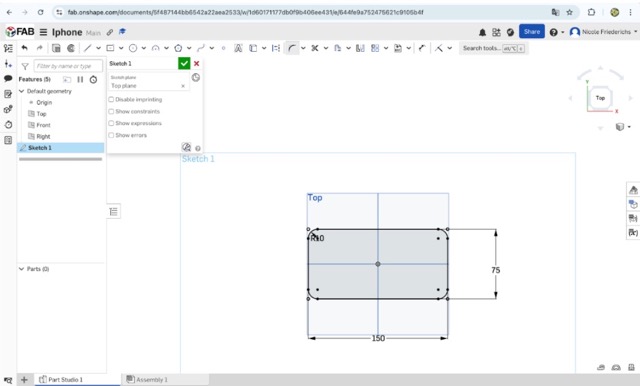Enable Disable imprinting checkbox
Image resolution: width=640 pixels, height=386 pixels.
point(111,100)
